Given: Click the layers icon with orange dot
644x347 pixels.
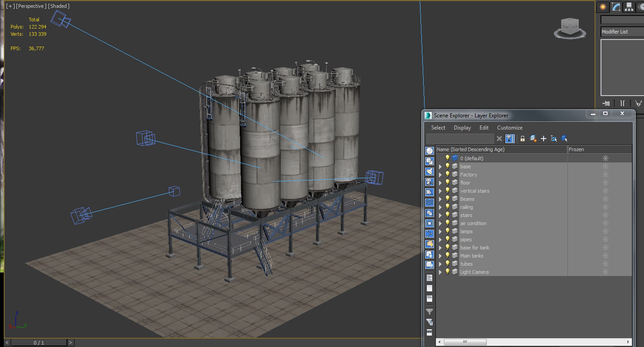Looking at the screenshot, I should point(533,138).
